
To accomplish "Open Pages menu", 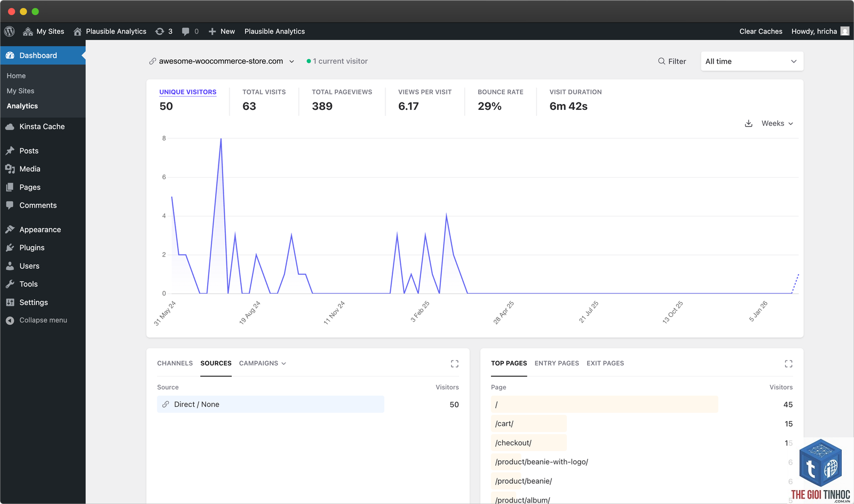I will pos(43,187).
